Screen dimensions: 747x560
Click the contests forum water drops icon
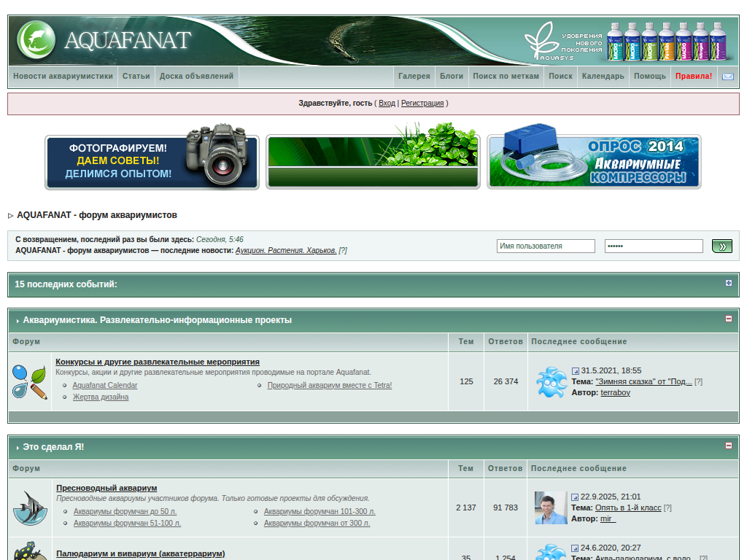point(30,381)
